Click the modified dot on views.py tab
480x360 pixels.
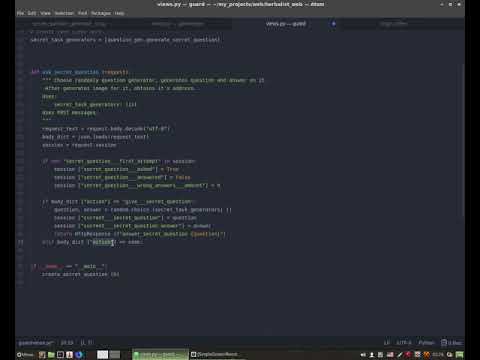point(333,24)
